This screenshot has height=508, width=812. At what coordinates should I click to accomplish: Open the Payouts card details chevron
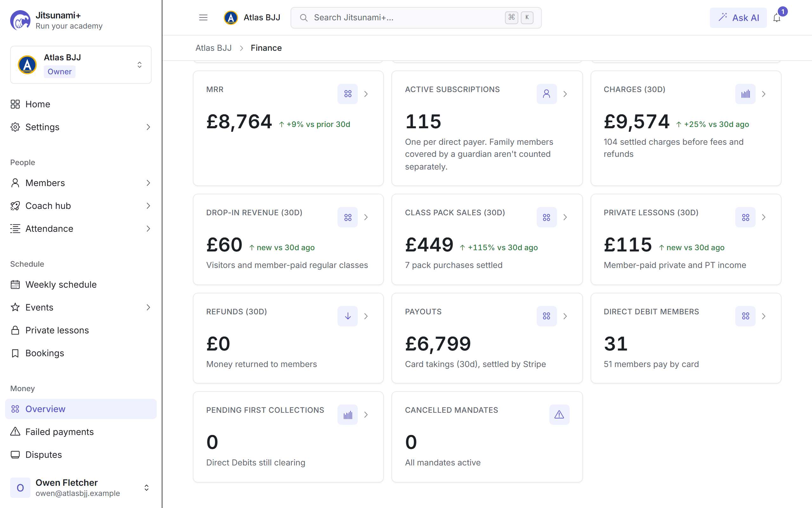coord(565,316)
